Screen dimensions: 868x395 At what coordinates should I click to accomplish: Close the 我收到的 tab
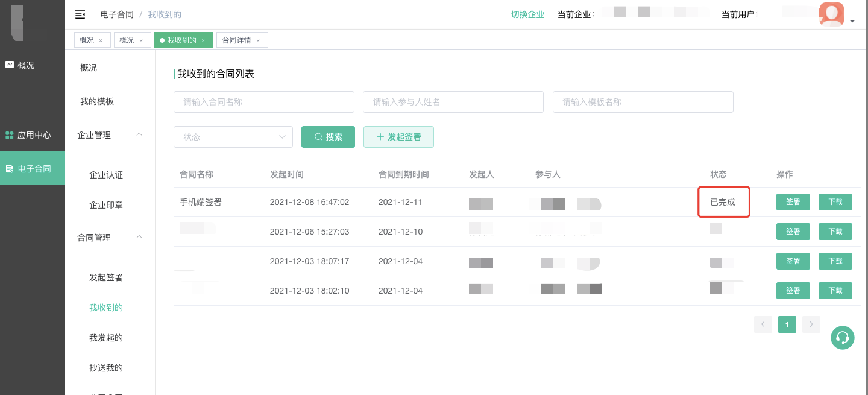pos(203,40)
